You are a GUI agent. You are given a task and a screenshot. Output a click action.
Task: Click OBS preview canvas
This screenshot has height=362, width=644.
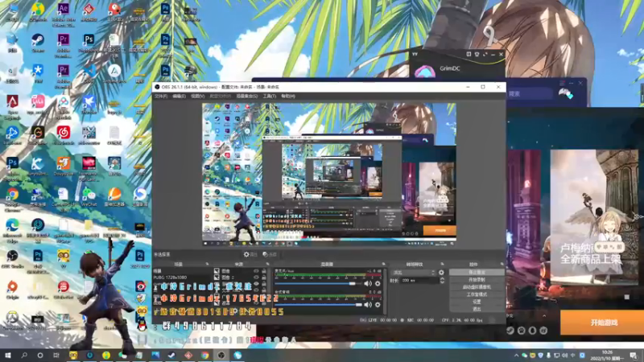329,175
